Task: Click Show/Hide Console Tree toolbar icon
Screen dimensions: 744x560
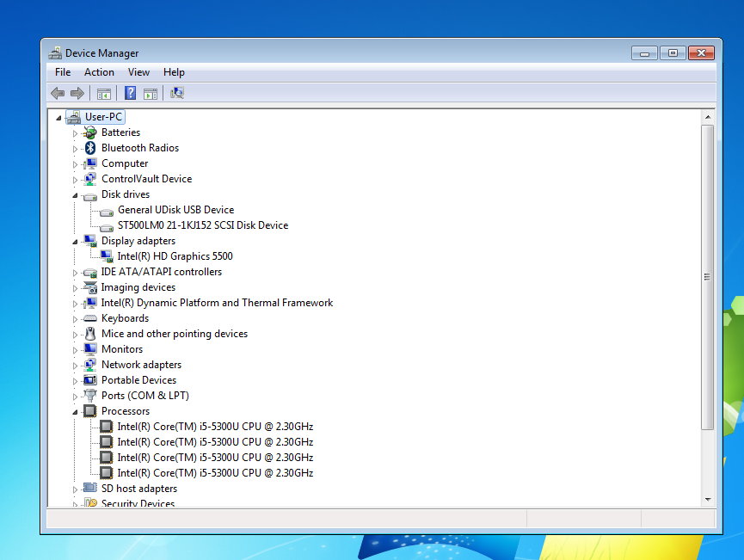Action: click(x=104, y=94)
